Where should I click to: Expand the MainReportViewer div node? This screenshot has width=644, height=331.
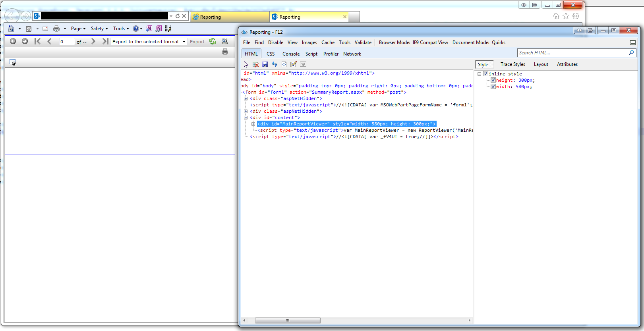click(x=253, y=124)
